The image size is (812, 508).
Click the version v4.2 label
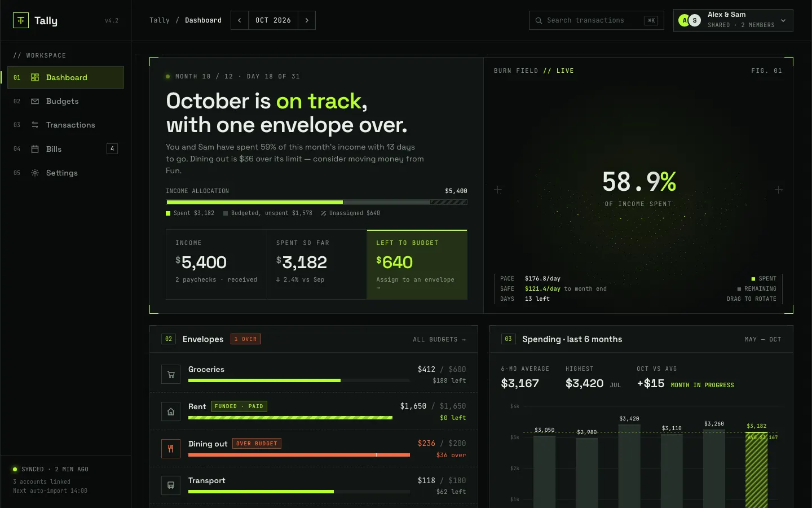(x=112, y=21)
